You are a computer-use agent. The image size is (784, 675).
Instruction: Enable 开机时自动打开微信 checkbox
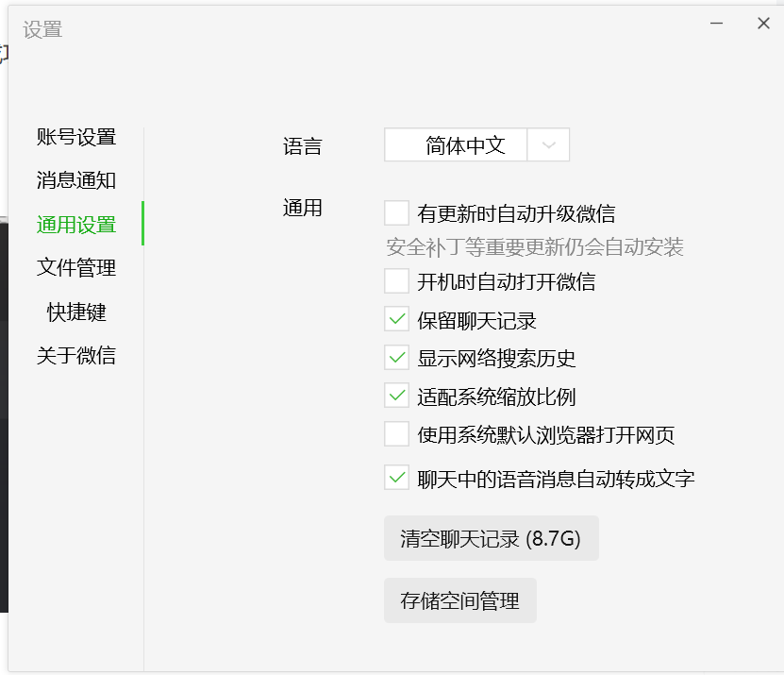396,281
